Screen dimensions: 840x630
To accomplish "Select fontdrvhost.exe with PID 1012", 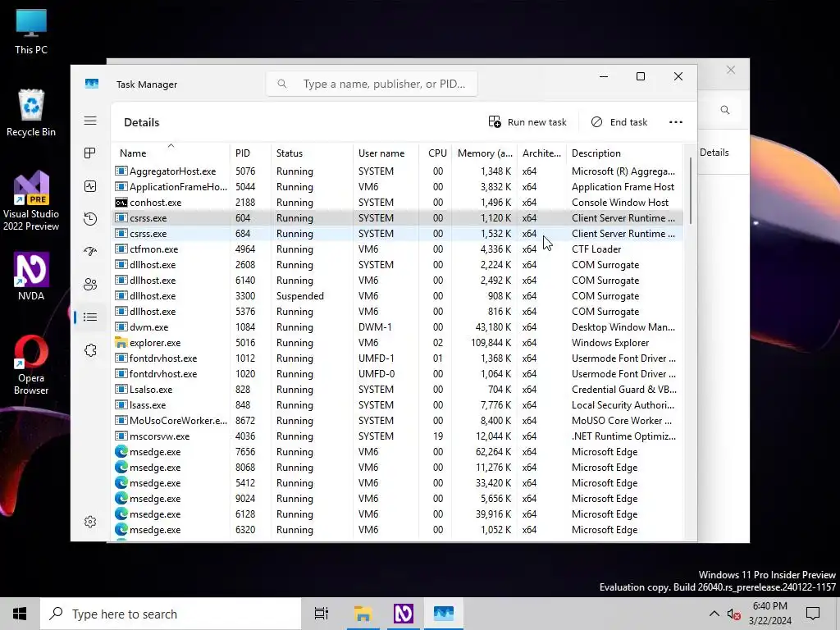I will pyautogui.click(x=398, y=358).
